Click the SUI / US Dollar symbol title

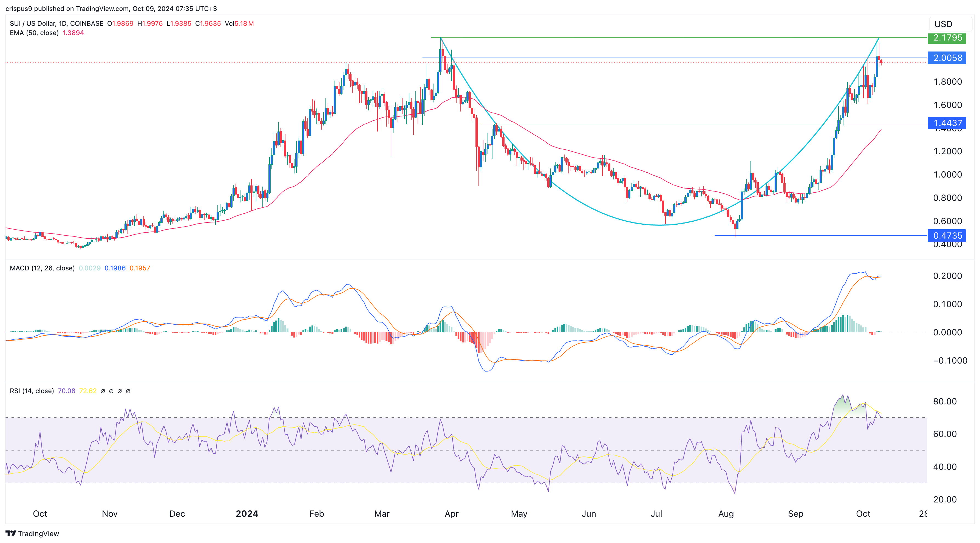pos(56,23)
